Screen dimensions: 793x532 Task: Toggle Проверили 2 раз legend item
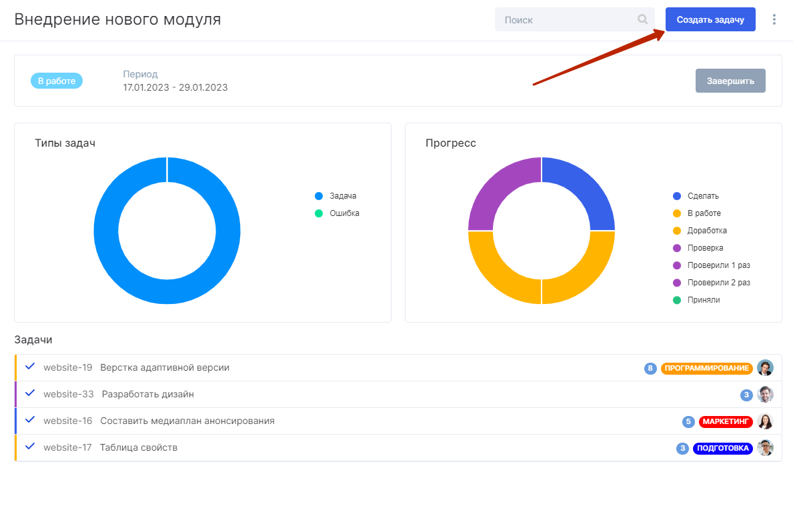click(x=712, y=283)
